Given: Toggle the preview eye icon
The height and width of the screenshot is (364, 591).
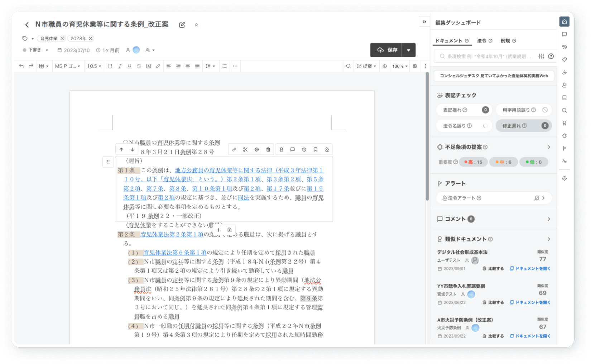Looking at the screenshot, I should [385, 66].
